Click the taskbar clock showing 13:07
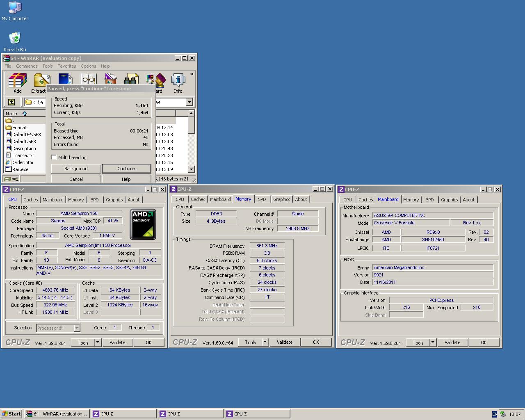 click(515, 414)
